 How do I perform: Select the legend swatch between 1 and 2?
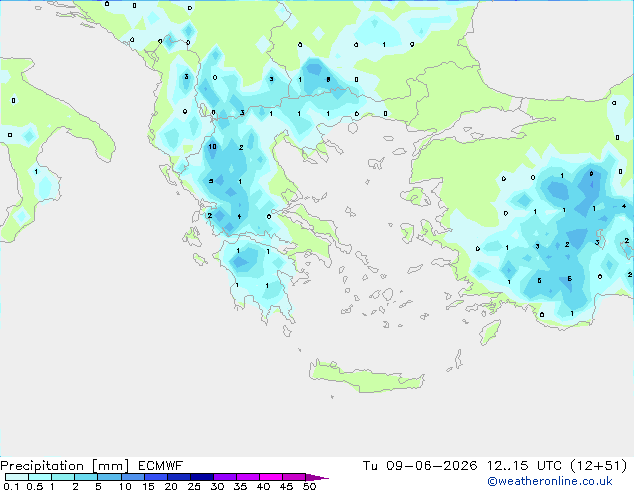(x=63, y=477)
